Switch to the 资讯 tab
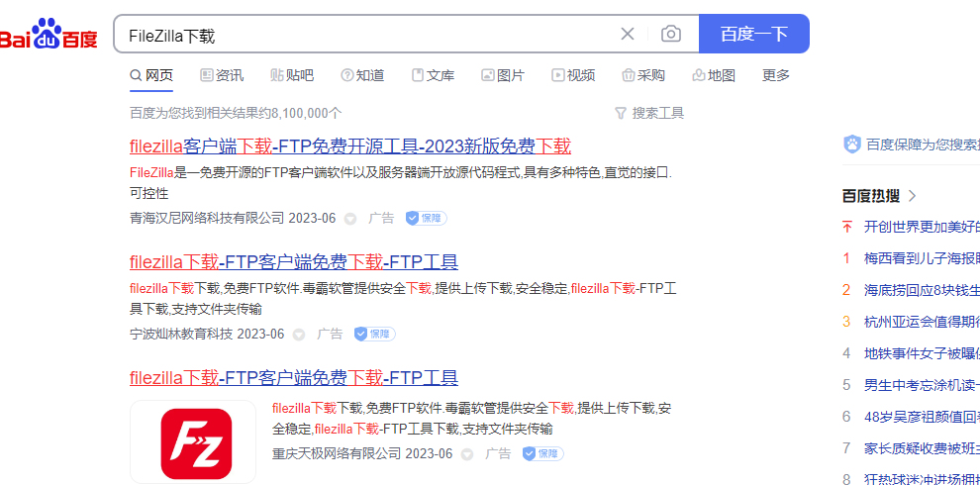This screenshot has width=980, height=485. point(222,75)
